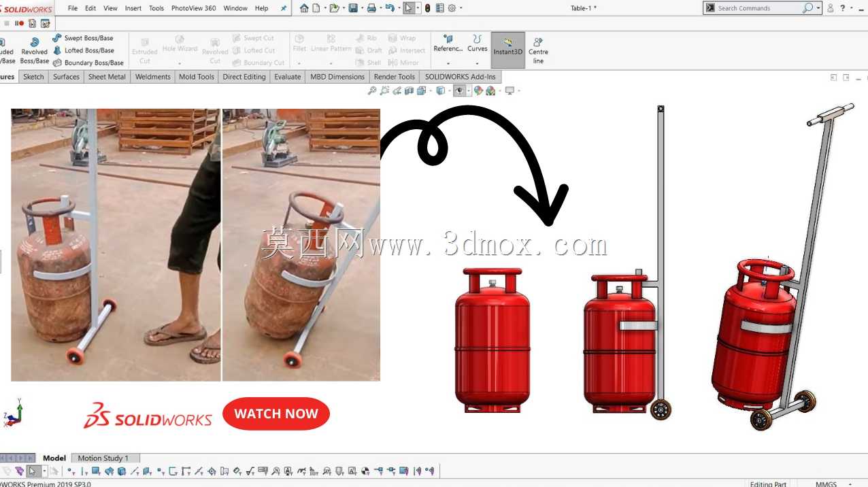
Task: Switch to the Evaluate tab
Action: 287,77
